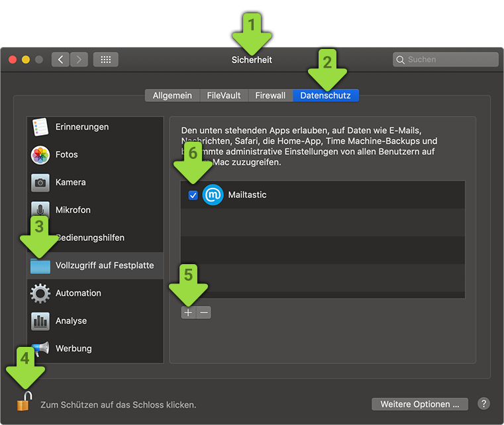Select Kamera in the privacy list
This screenshot has height=425, width=504.
click(95, 183)
